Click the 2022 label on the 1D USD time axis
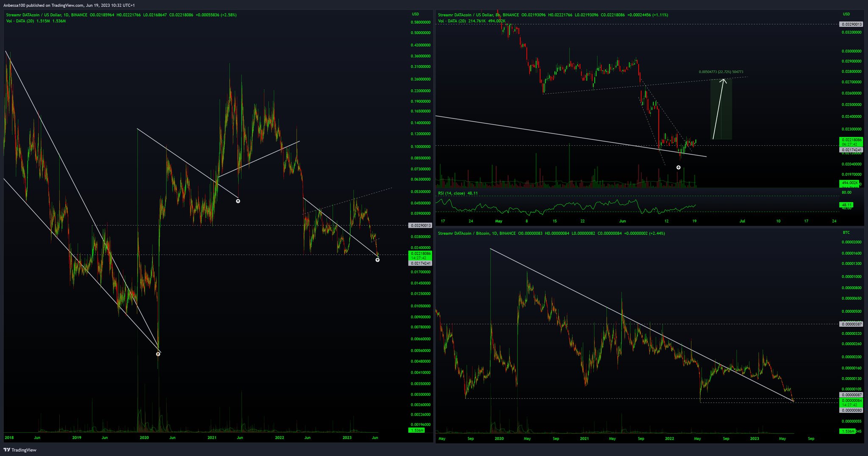868x456 pixels. tap(279, 438)
